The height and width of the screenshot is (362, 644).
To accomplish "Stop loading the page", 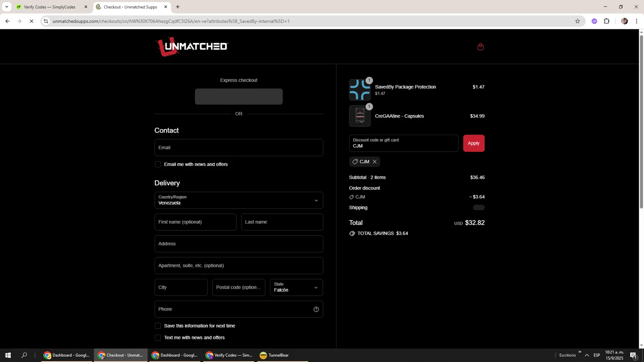I will click(x=31, y=21).
